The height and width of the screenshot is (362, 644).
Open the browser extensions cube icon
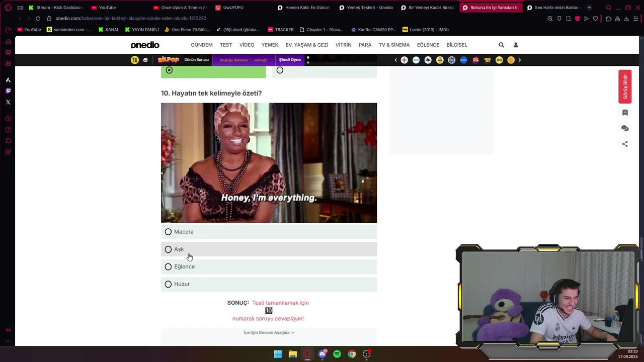(x=608, y=19)
